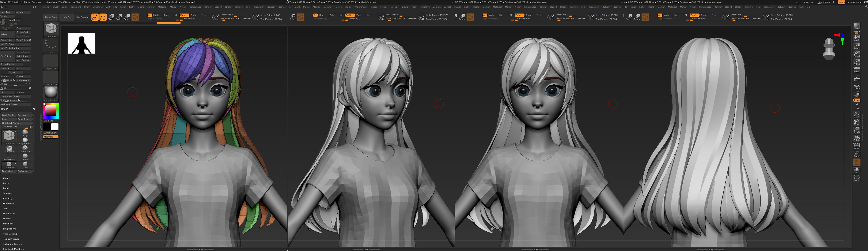Viewport: 868px width, 251px height.
Task: Toggle the Alternate color button
Action: pos(51,137)
